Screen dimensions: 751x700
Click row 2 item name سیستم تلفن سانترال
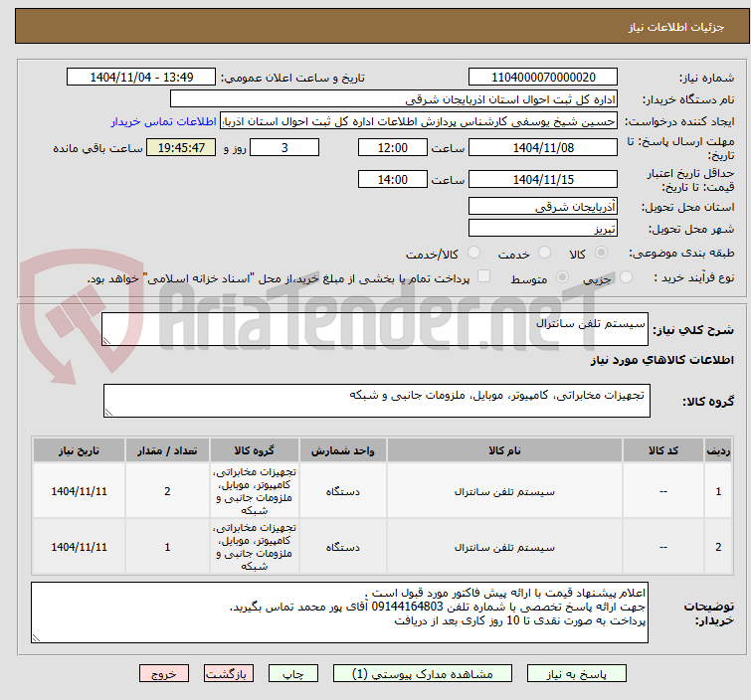pos(504,547)
